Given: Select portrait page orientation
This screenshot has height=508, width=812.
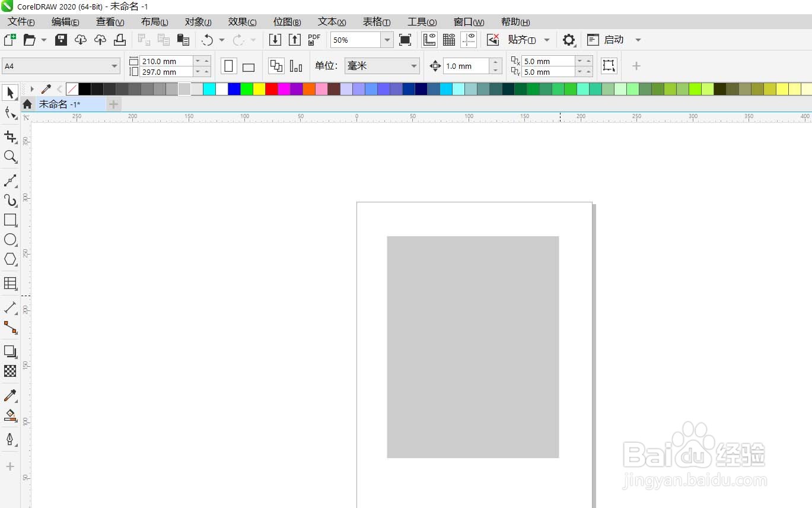Looking at the screenshot, I should point(229,66).
